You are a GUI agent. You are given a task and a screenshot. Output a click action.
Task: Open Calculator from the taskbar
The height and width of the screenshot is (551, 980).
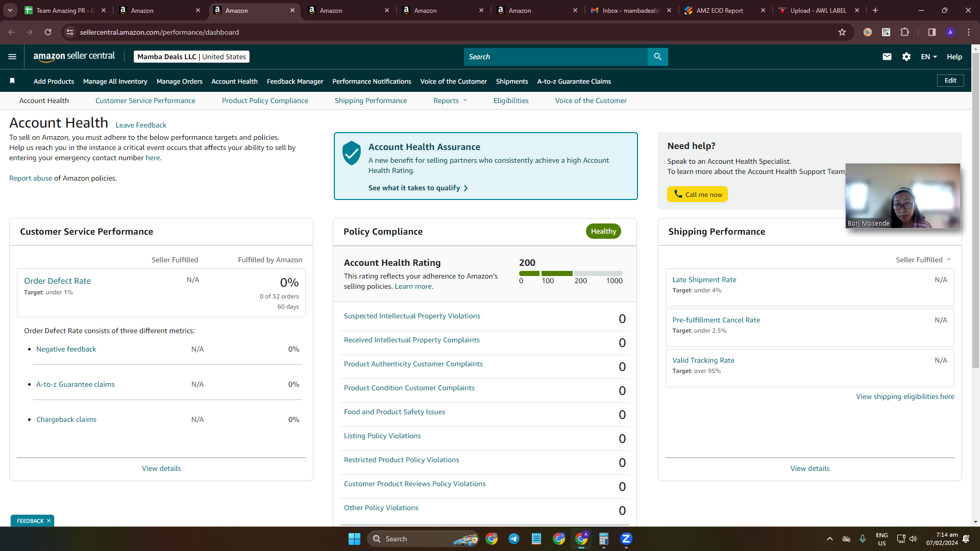(x=604, y=539)
